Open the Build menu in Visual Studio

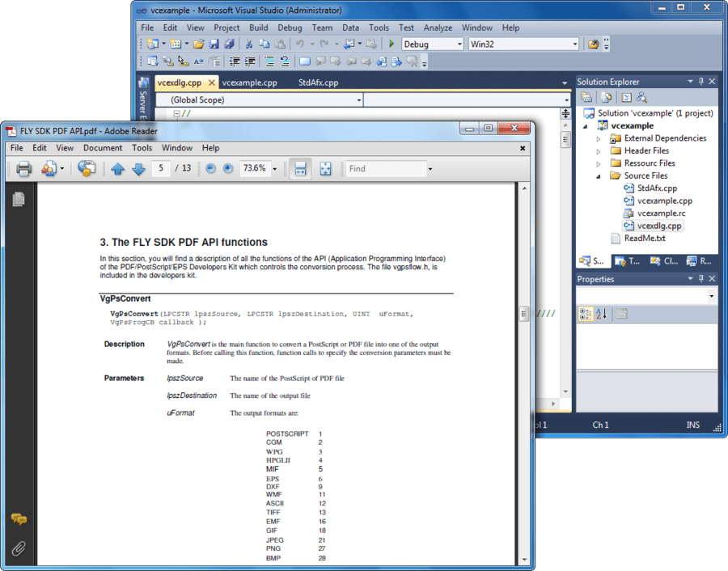pos(258,27)
